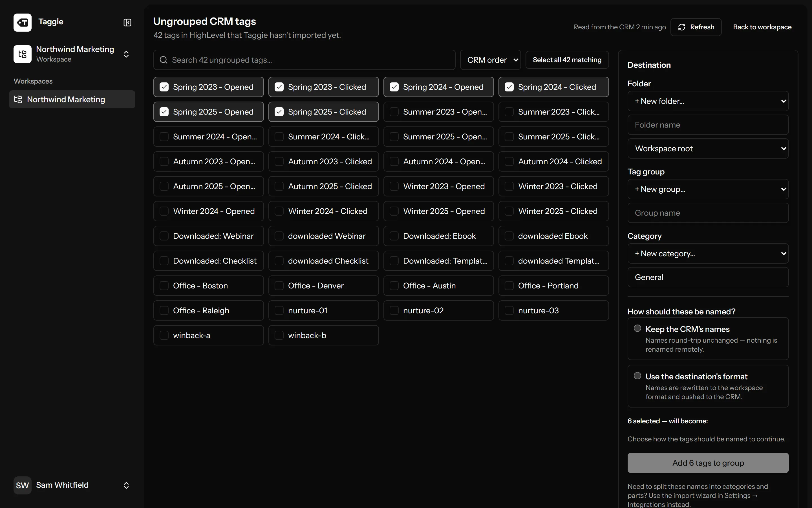
Task: Click the 6 selected — will become text
Action: pyautogui.click(x=668, y=421)
